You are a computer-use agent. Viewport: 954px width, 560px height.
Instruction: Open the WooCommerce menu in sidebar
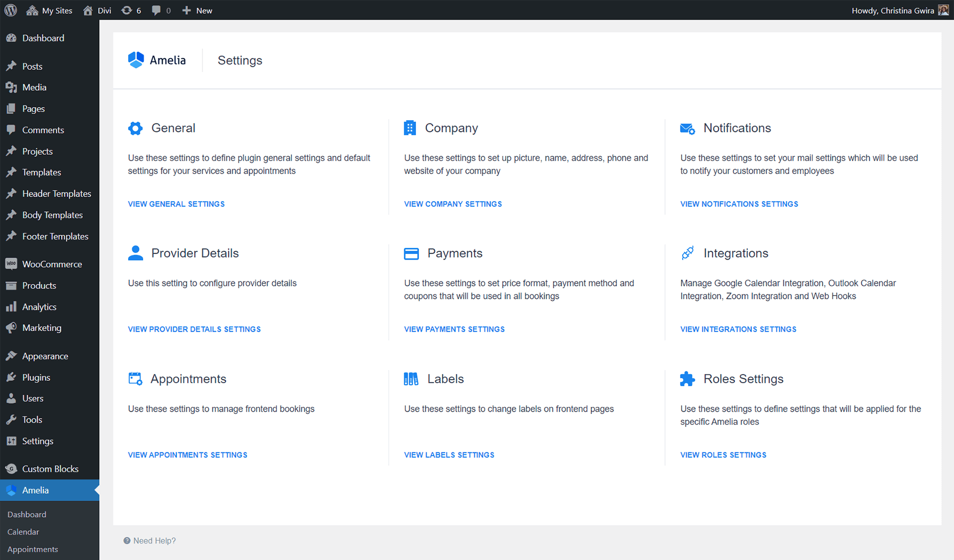click(x=51, y=264)
